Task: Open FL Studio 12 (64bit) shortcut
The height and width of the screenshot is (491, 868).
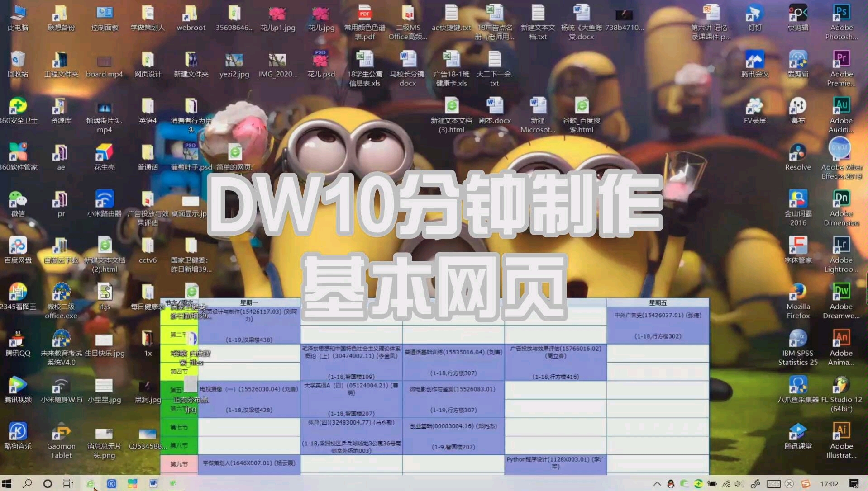Action: [x=841, y=394]
